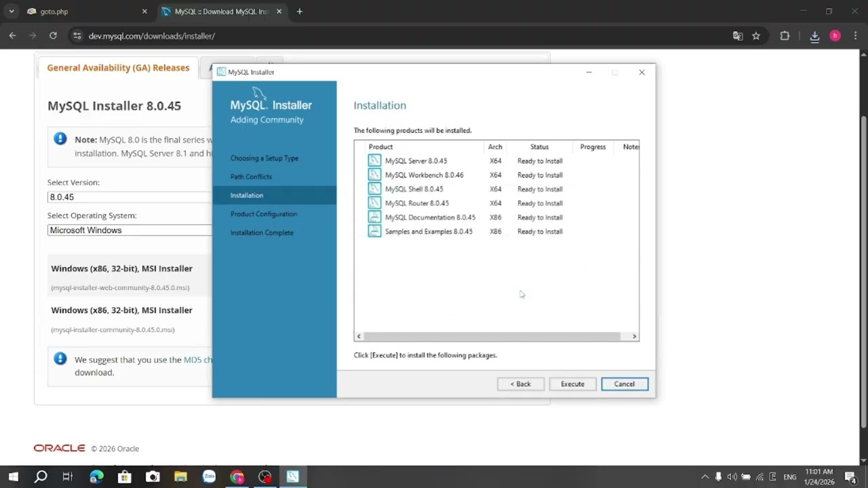868x488 pixels.
Task: Open the Windows Start menu
Action: pyautogui.click(x=13, y=476)
